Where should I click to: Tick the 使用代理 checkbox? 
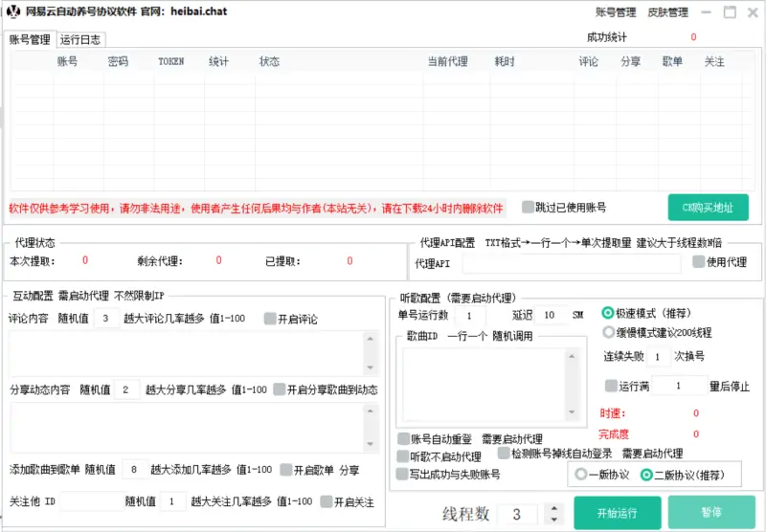click(x=699, y=262)
